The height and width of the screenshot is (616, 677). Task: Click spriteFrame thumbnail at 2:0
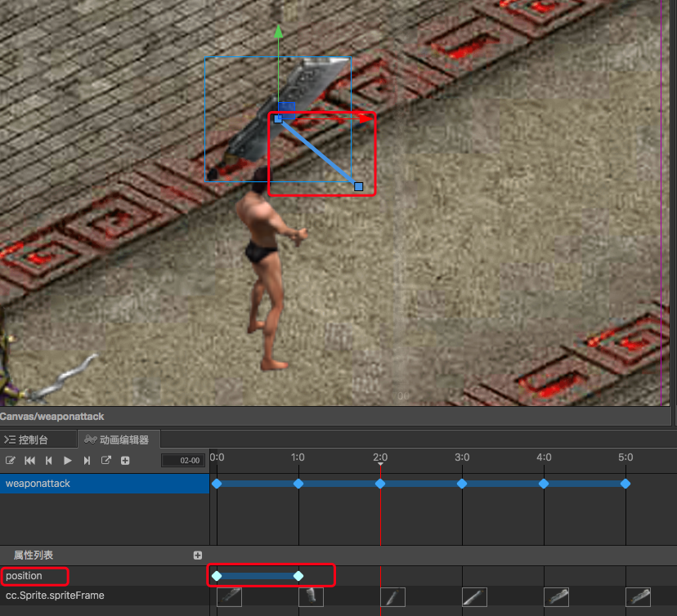click(393, 597)
